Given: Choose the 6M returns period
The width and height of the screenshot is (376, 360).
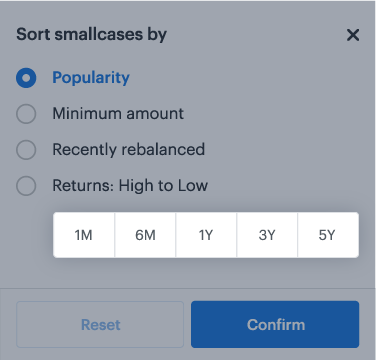Looking at the screenshot, I should pos(145,235).
